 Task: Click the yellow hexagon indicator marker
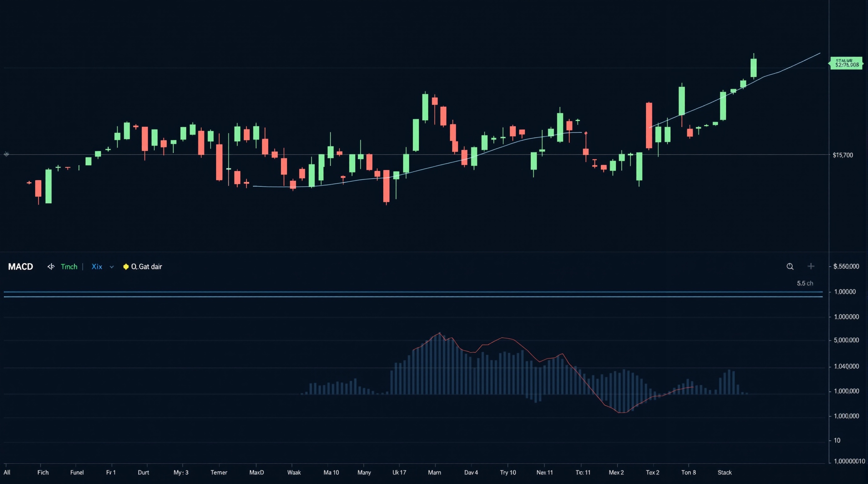coord(126,267)
